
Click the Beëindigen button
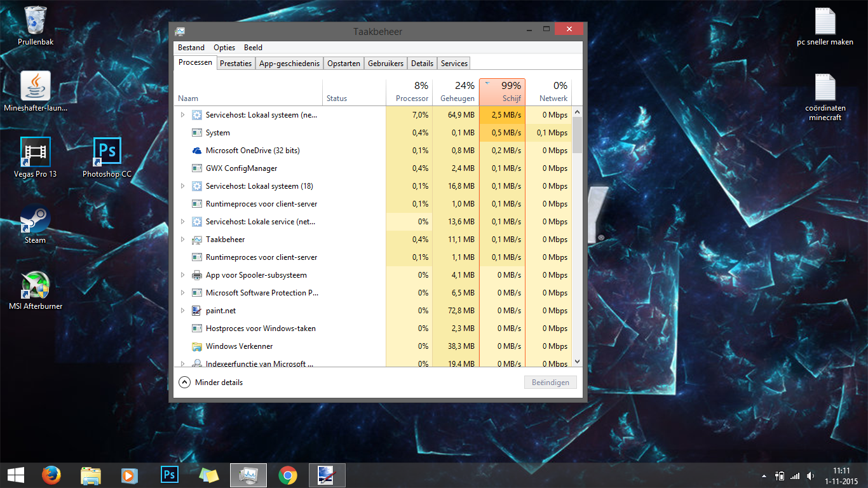[550, 383]
